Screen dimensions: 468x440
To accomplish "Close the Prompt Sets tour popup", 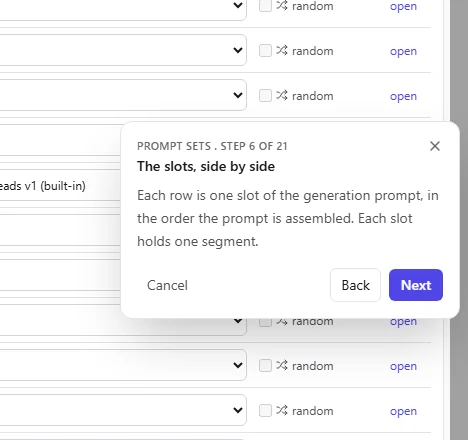I will (435, 146).
